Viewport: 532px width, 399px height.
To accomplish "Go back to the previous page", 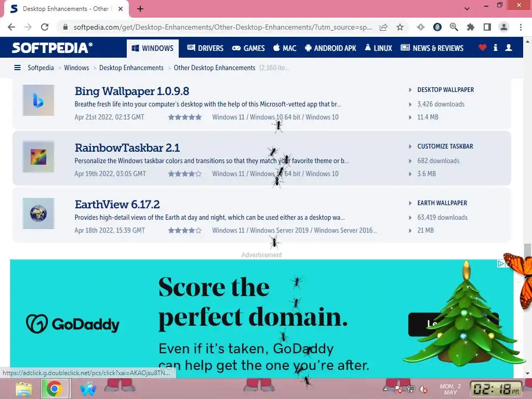I will 11,27.
